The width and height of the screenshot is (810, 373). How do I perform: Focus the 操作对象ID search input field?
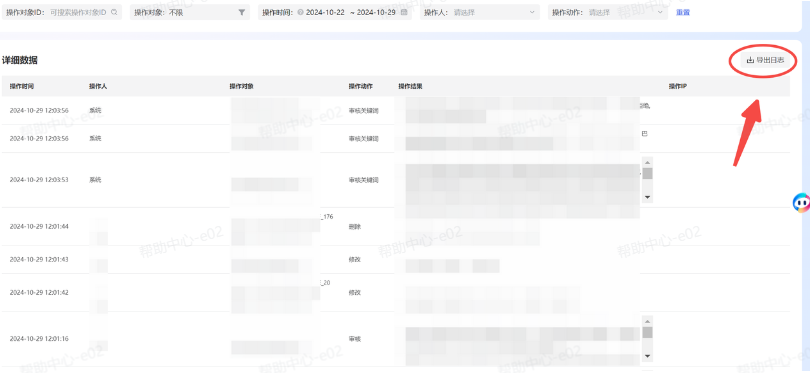click(61, 12)
